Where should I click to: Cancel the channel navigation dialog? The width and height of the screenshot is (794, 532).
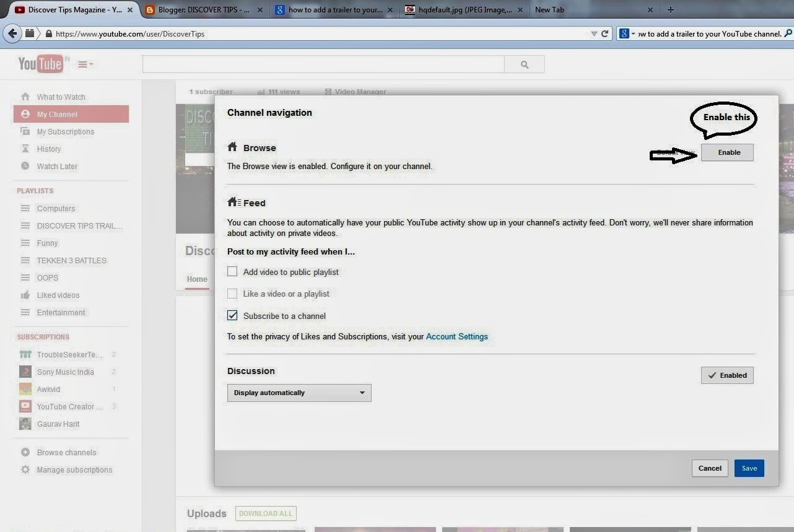coord(710,468)
